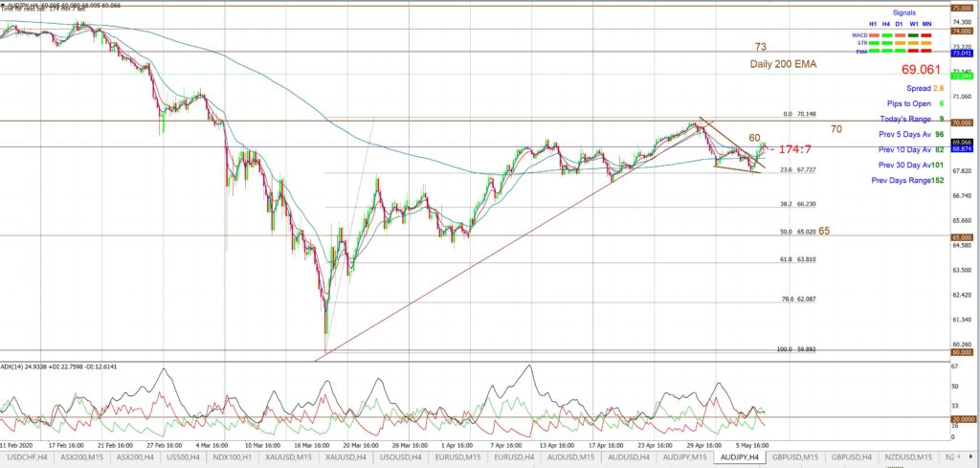Click the 65.000 price axis tag
The width and height of the screenshot is (980, 468).
click(x=961, y=238)
